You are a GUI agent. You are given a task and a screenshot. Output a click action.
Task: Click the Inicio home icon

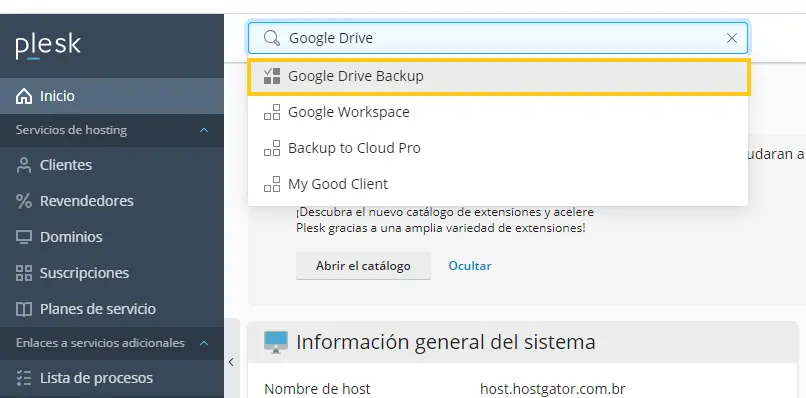click(24, 96)
